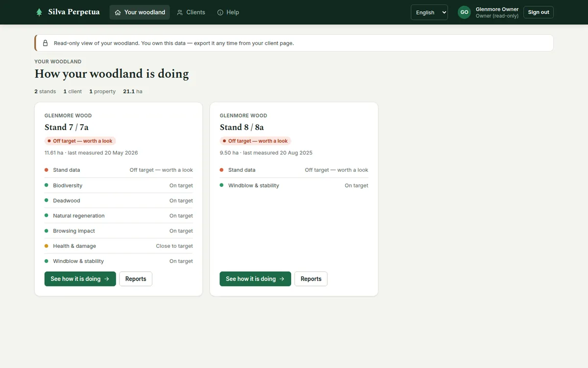Screen dimensions: 588x368
Task: Click the Natural regeneration row label
Action: 79,216
